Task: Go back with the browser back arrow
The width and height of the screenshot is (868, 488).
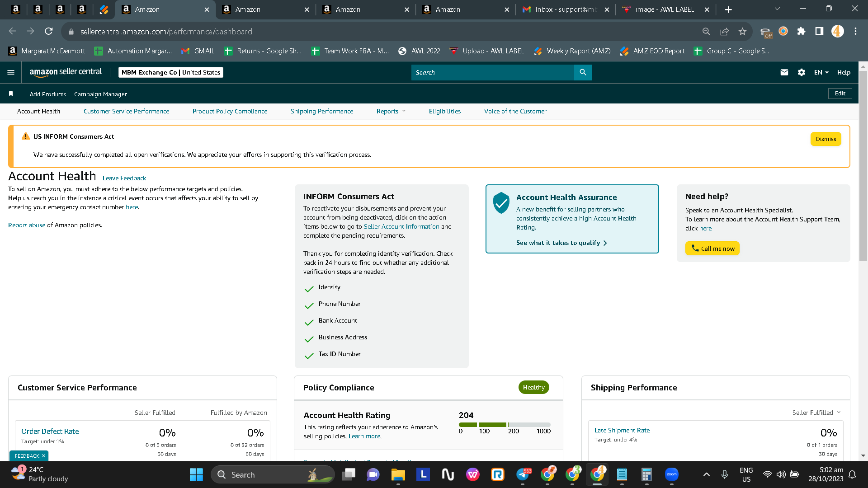Action: (x=13, y=31)
